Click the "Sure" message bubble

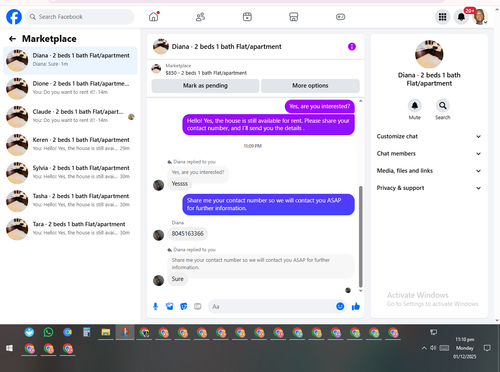(178, 279)
